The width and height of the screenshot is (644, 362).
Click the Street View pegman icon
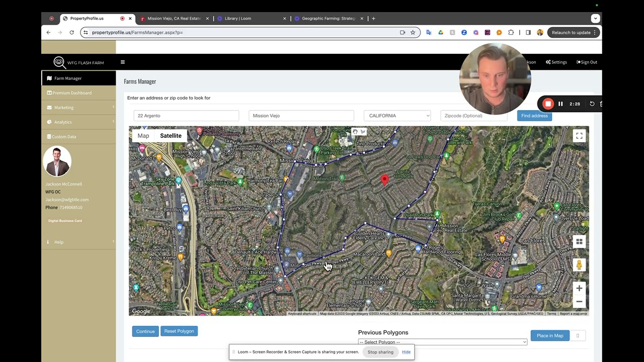coord(579,265)
